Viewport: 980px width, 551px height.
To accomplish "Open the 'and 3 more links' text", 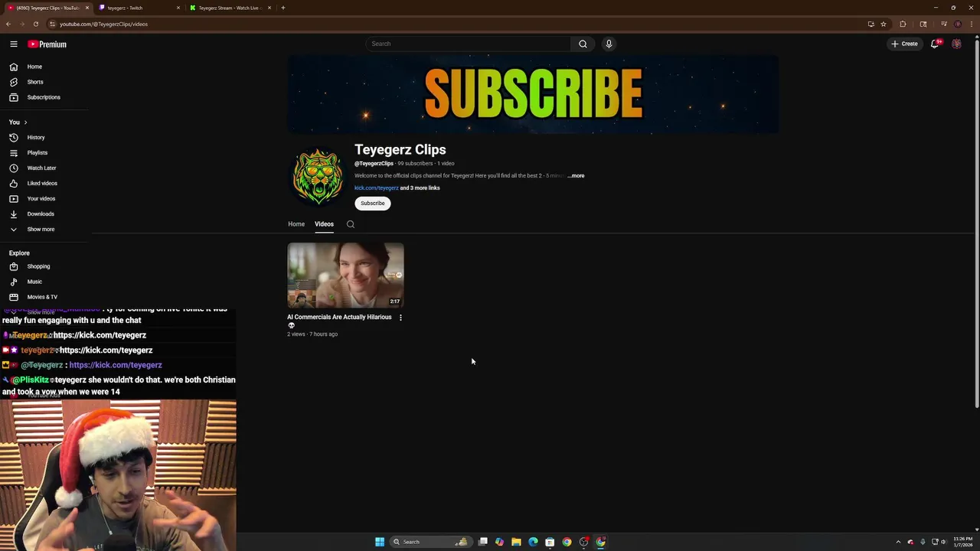I will [x=420, y=188].
